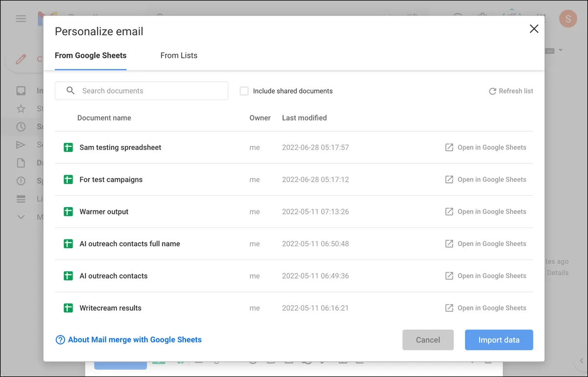
Task: Click the Document name column header
Action: (x=104, y=118)
